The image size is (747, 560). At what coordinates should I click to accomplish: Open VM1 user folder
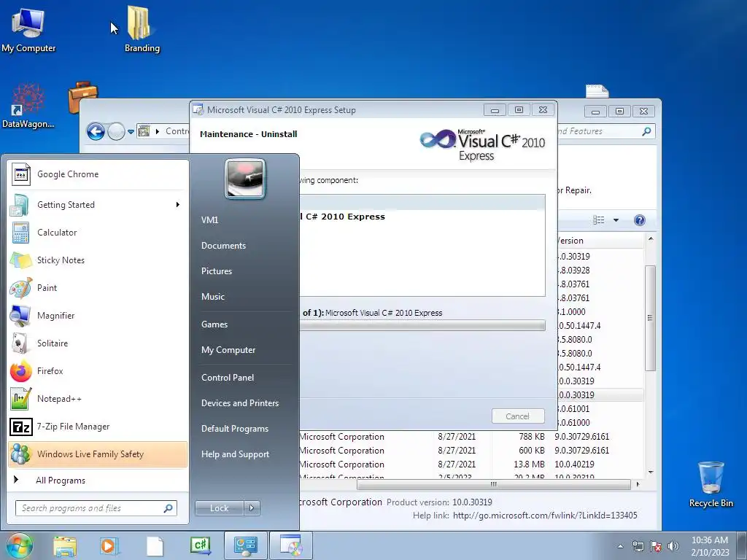pos(209,220)
